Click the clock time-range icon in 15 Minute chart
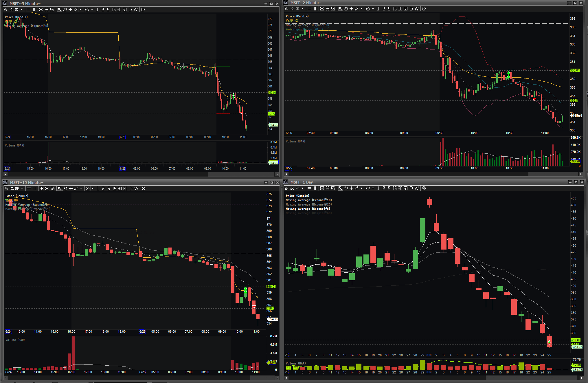588x383 pixels. 88,188
